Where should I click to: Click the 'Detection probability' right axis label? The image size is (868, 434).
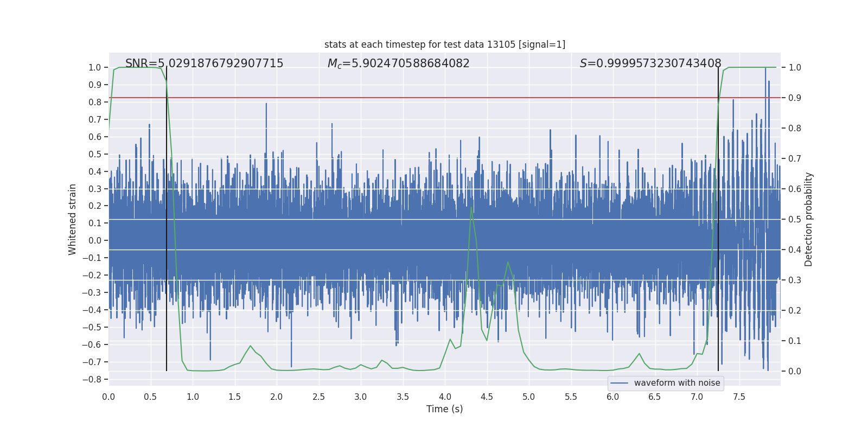[809, 219]
